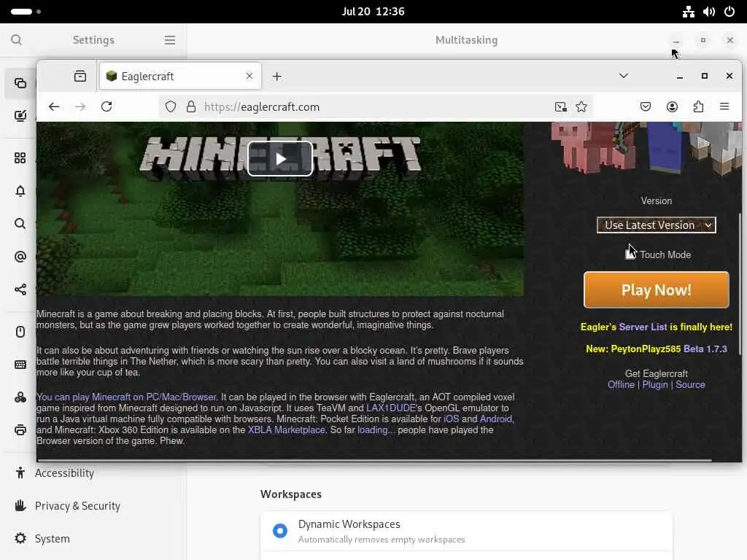The image size is (747, 560).
Task: Play the Minecraft trailer video
Action: 280,158
